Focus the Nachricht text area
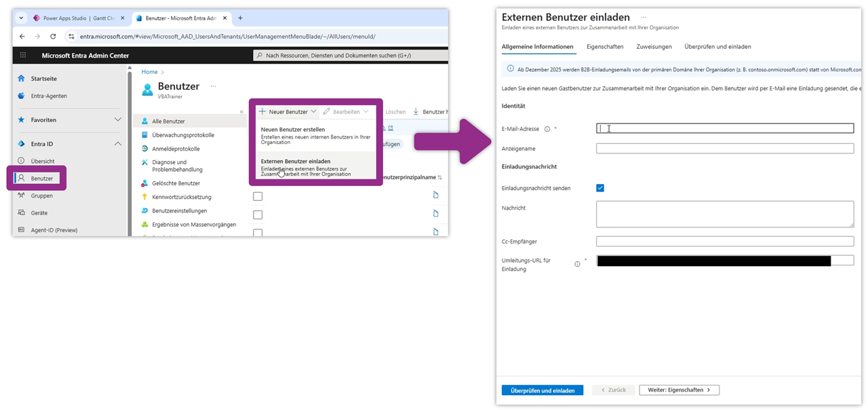Screen dimensions: 868x410 (725, 214)
